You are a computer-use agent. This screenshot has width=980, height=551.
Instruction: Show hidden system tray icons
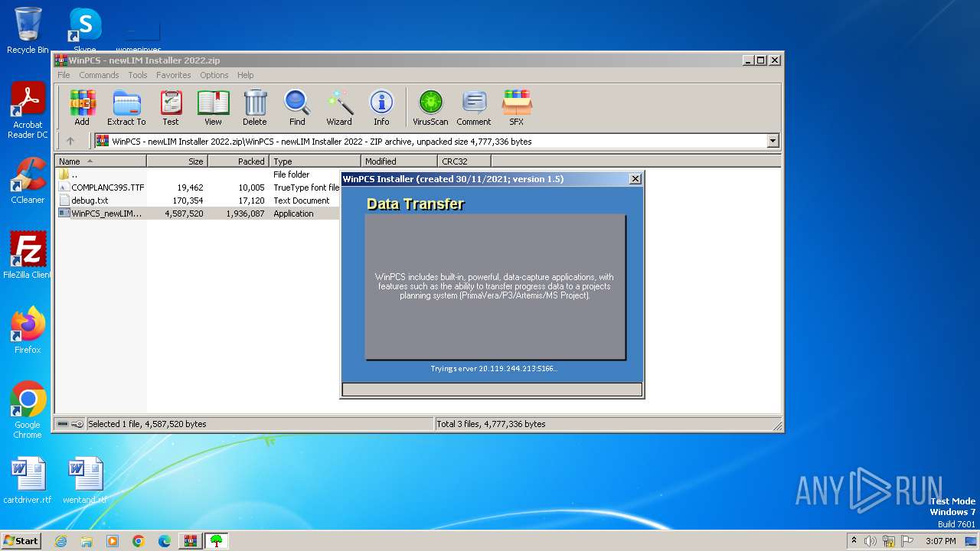[854, 541]
